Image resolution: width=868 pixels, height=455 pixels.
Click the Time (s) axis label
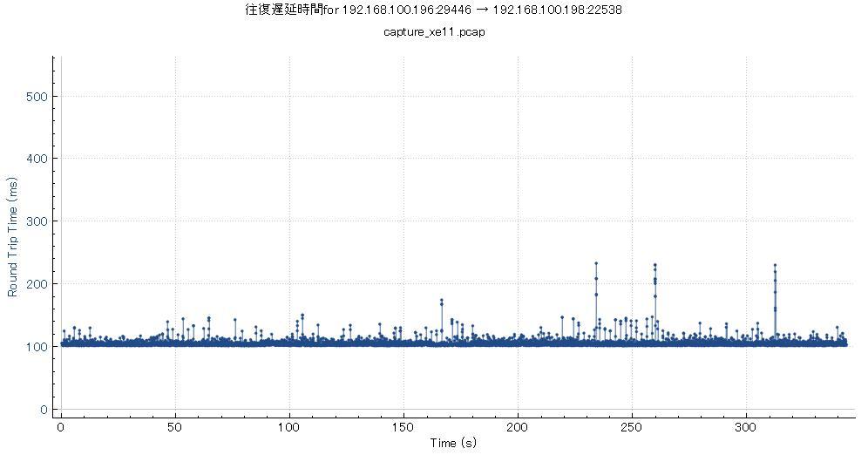tap(453, 443)
